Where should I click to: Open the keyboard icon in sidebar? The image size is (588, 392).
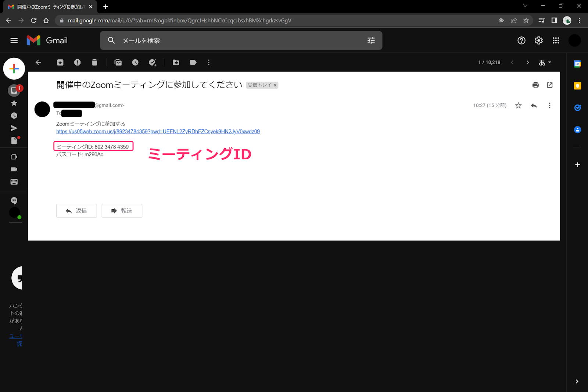pos(14,182)
